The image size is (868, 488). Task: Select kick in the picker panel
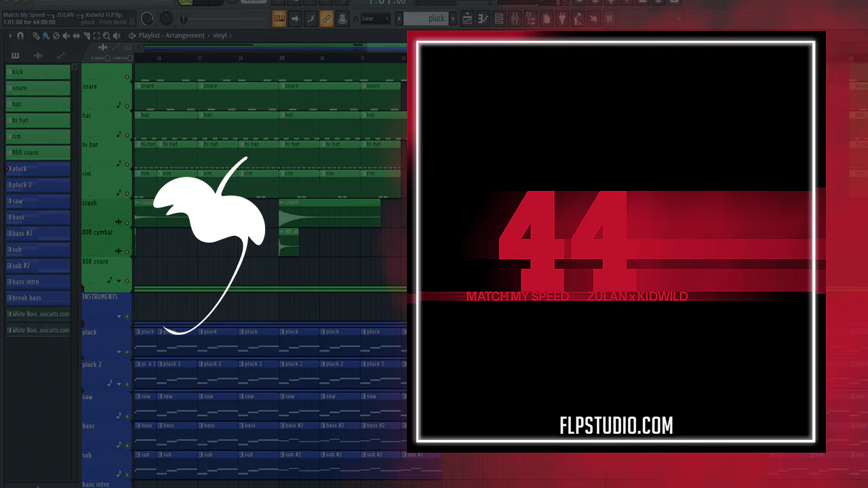pos(38,72)
